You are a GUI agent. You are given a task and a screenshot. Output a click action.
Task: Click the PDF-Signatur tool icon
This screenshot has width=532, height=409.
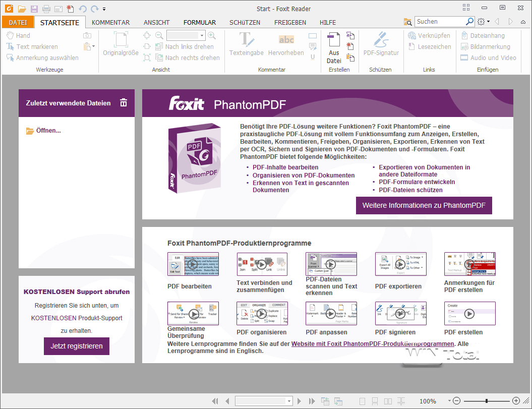click(x=381, y=39)
